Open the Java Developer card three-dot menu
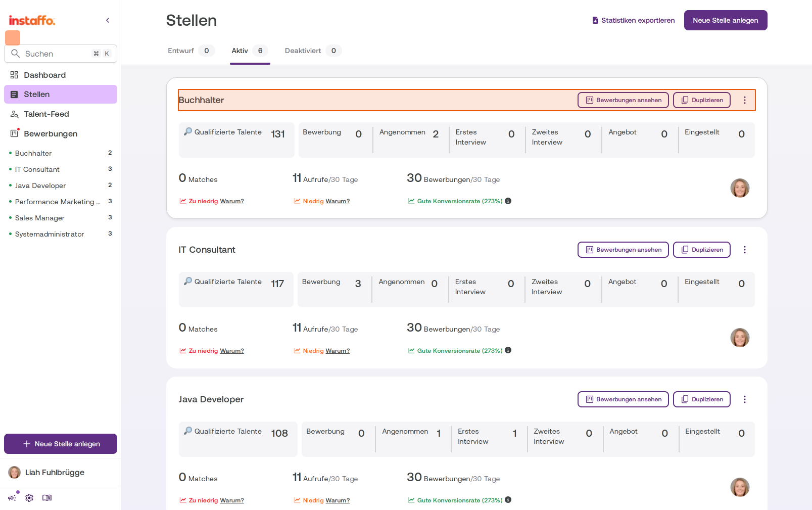 coord(744,399)
